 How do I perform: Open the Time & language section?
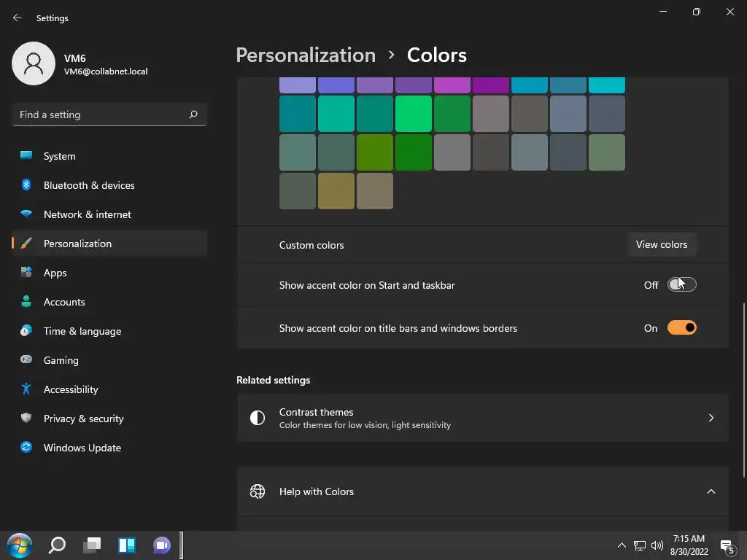pyautogui.click(x=82, y=331)
